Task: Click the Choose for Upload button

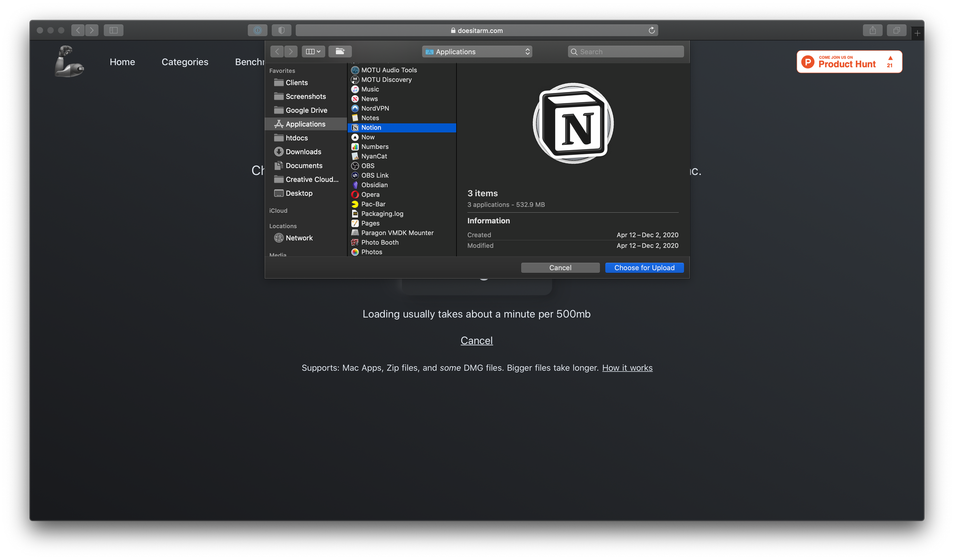Action: click(644, 267)
